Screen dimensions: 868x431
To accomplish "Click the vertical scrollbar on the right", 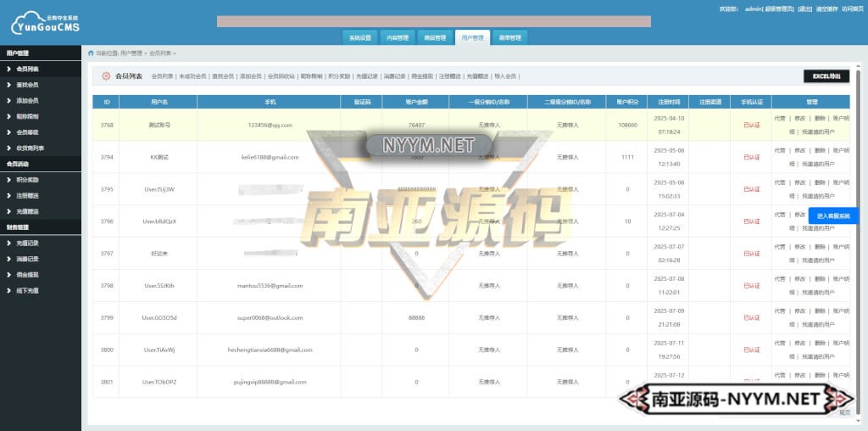I will [858, 212].
